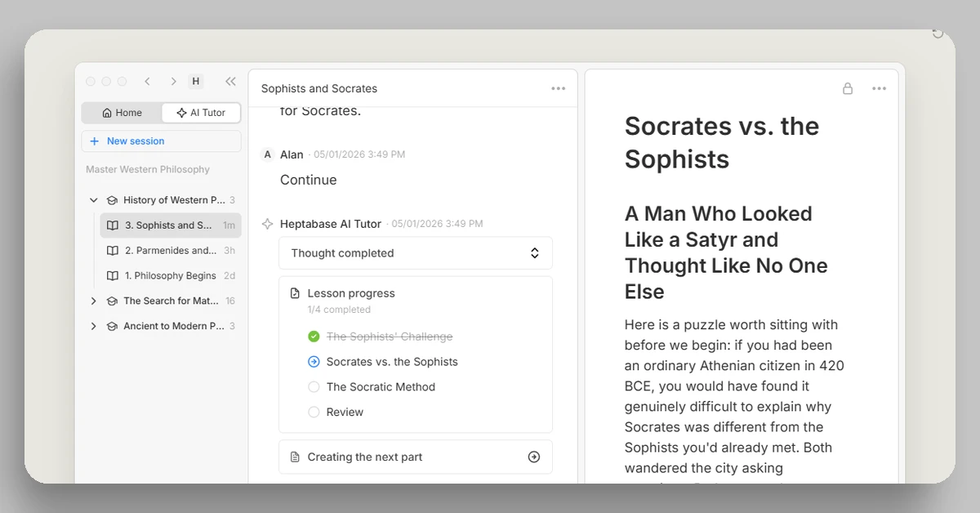This screenshot has height=513, width=980.
Task: Open the document panel's three-dot menu
Action: pos(879,88)
